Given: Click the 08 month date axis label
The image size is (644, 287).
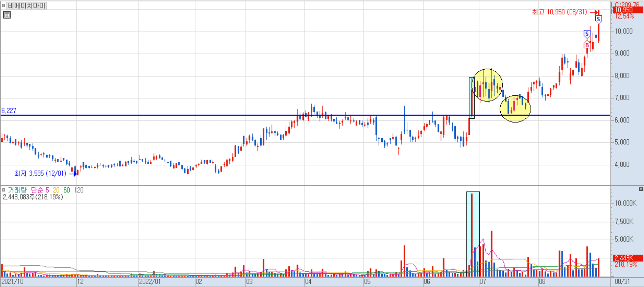Looking at the screenshot, I should [x=542, y=282].
